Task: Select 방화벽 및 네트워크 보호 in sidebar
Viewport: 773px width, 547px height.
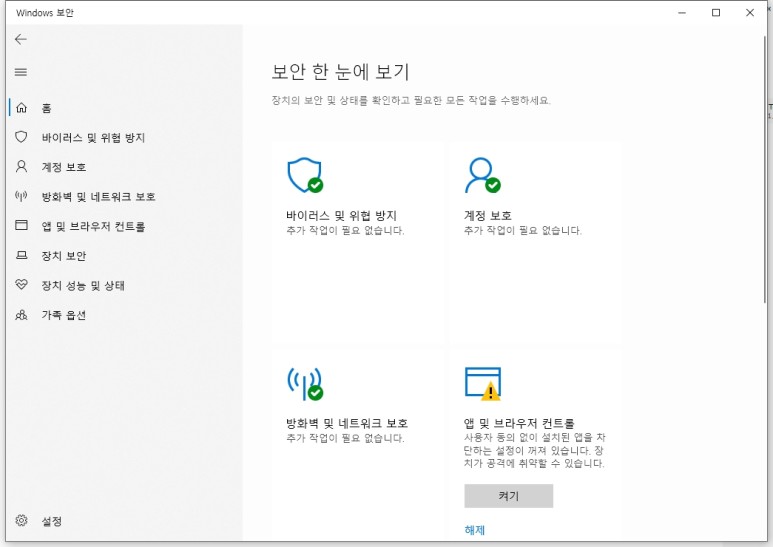Action: pyautogui.click(x=99, y=197)
